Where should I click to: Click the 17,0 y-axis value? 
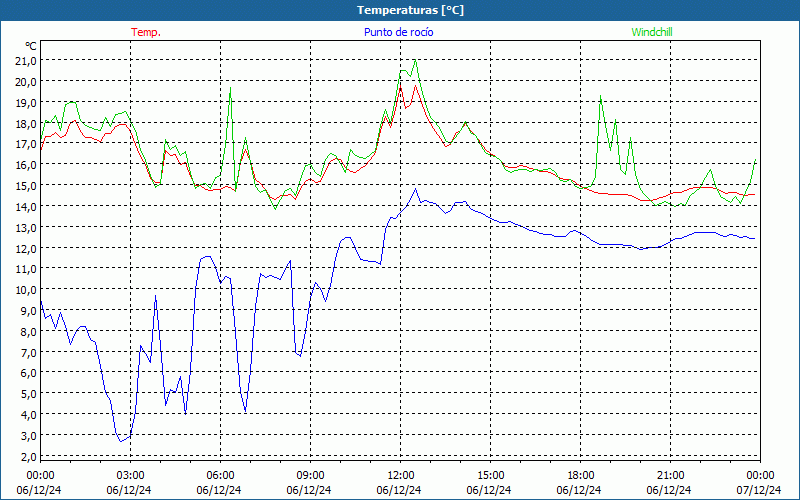coord(28,144)
